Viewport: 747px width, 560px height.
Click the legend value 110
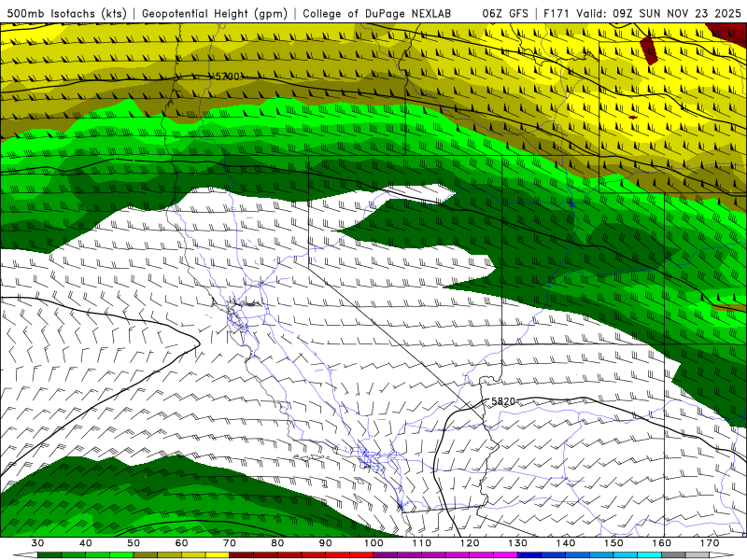click(422, 543)
